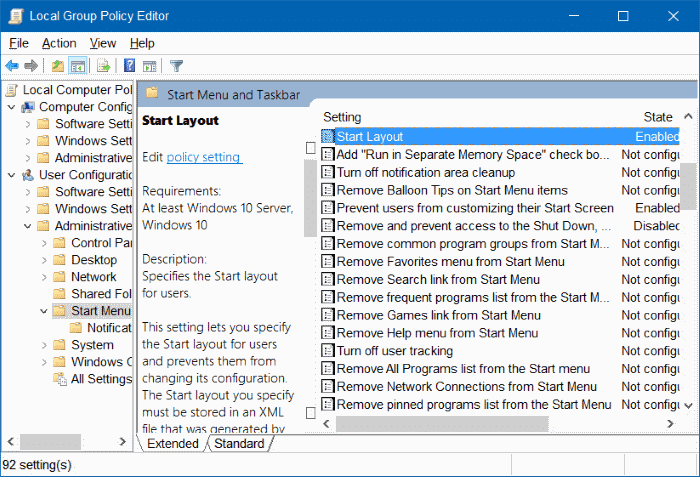Viewport: 700px width, 477px height.
Task: Click the Up one level folder icon
Action: [x=58, y=66]
